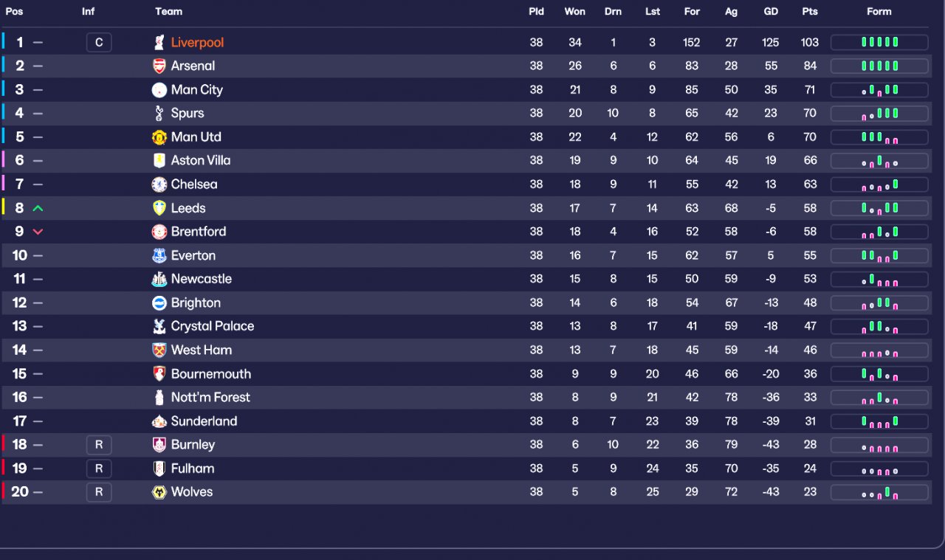Open the Newcastle team link
Screen dimensions: 945x560
[x=201, y=279]
